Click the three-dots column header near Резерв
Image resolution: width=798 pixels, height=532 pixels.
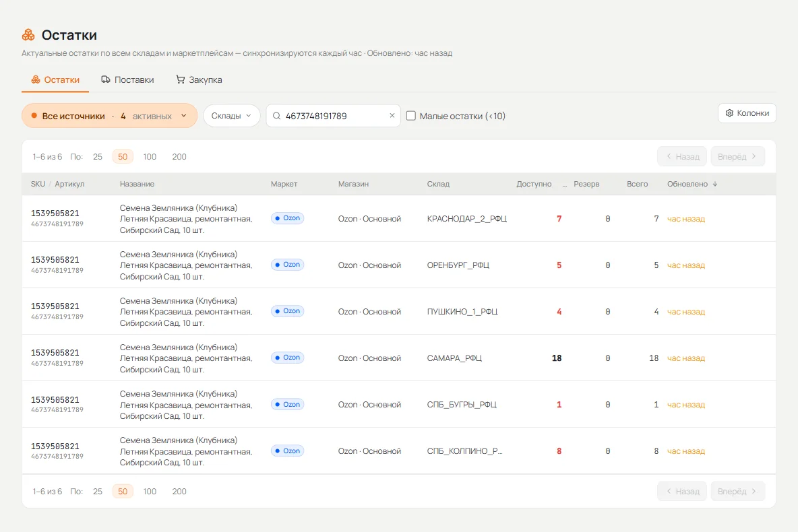pos(564,184)
